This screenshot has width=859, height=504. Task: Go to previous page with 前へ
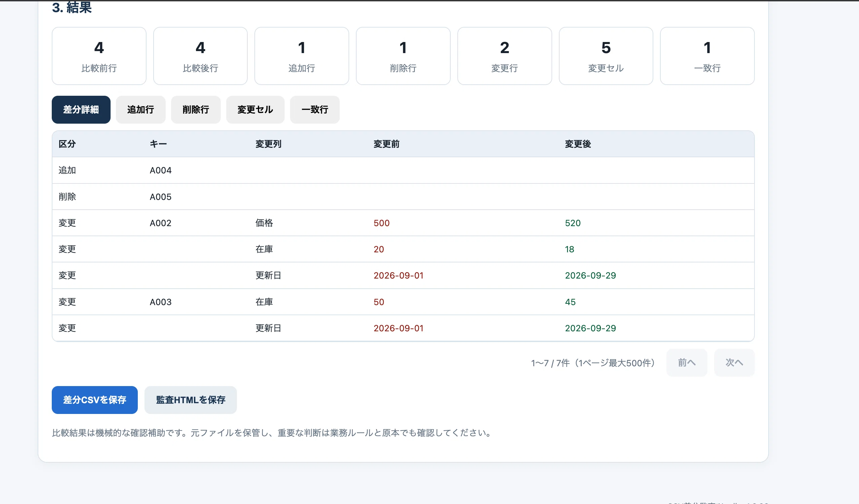coord(687,362)
